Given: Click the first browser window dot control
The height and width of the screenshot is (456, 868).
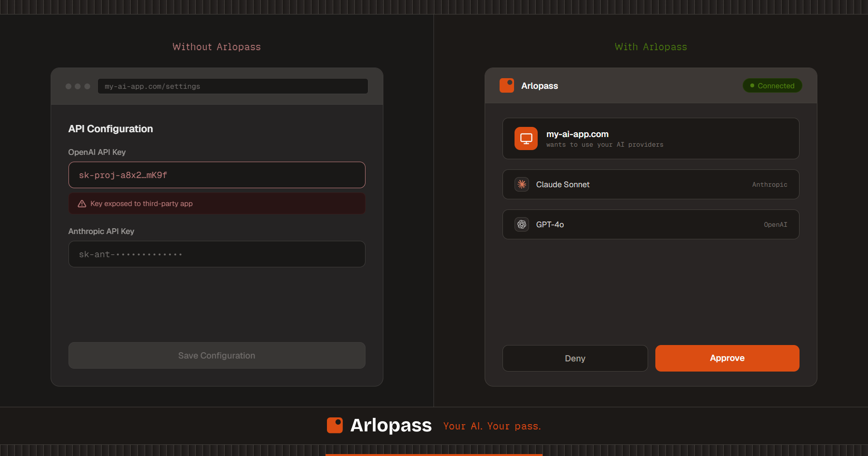Looking at the screenshot, I should [x=68, y=86].
